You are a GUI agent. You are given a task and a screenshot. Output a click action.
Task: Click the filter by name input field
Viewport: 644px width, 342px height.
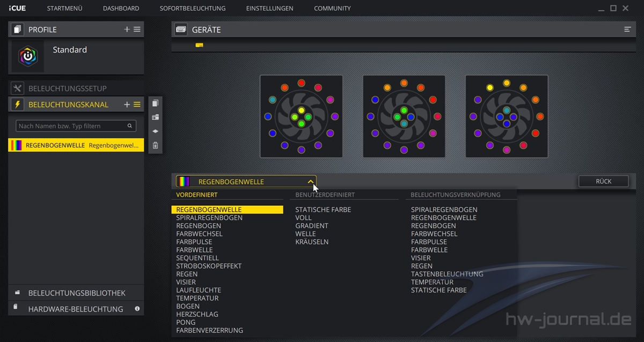(76, 126)
